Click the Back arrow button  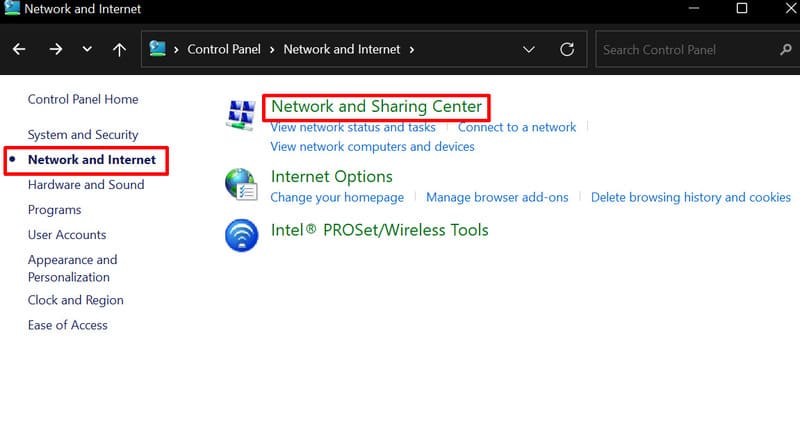(19, 49)
